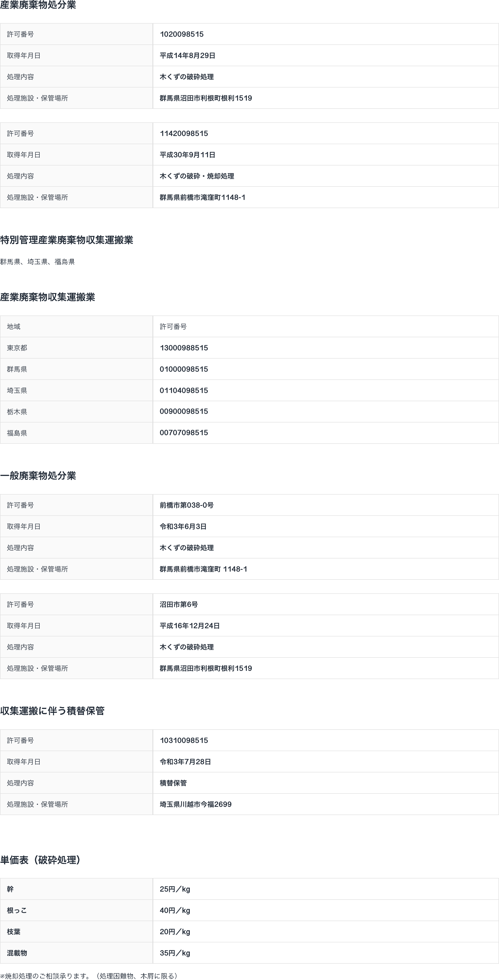Screen dimensions: 499x980
Task: Click the 木くずの破砕・焼却処理 cell
Action: pyautogui.click(x=197, y=176)
